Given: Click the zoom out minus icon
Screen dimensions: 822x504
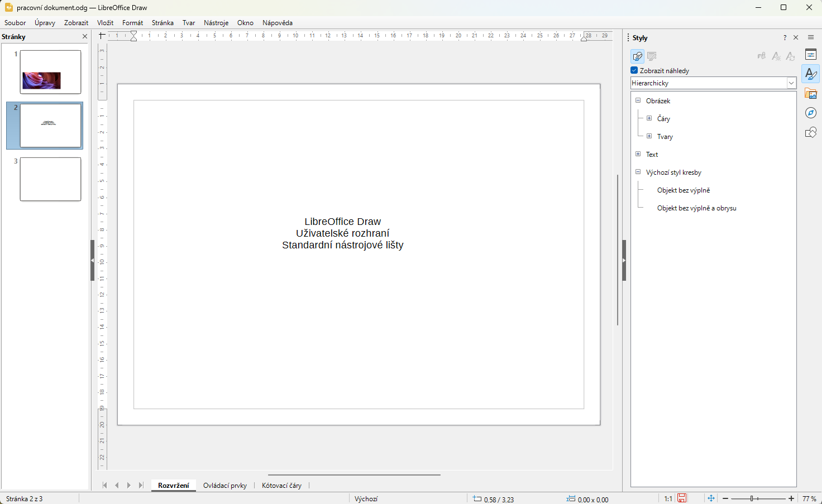Looking at the screenshot, I should [x=725, y=498].
